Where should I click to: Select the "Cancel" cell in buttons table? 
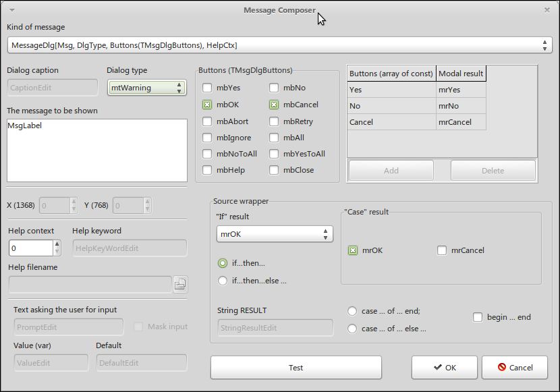tap(391, 122)
